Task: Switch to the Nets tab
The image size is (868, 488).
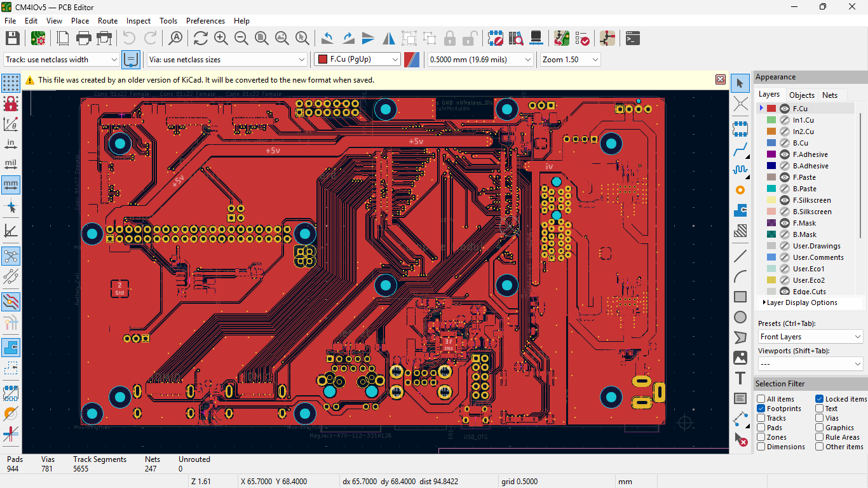Action: pos(830,95)
